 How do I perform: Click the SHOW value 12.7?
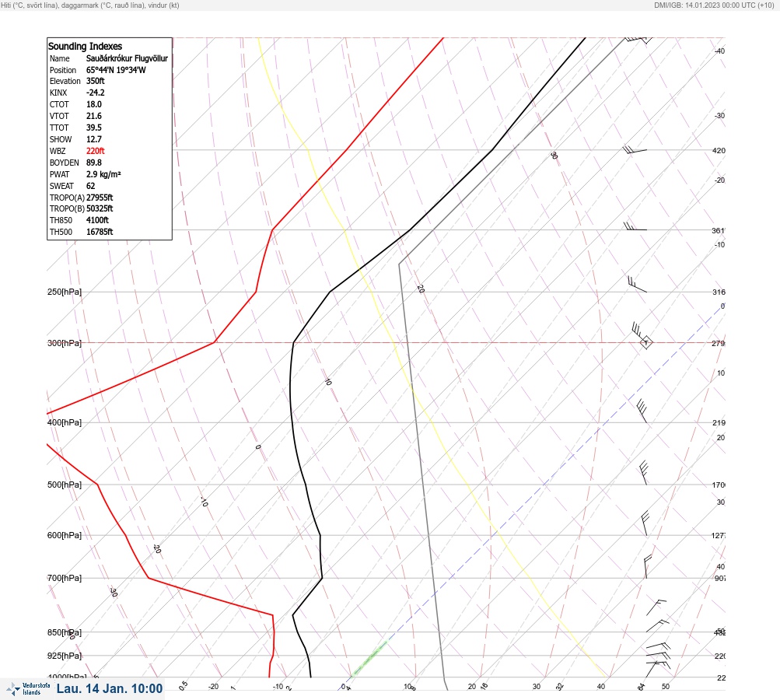click(x=94, y=139)
